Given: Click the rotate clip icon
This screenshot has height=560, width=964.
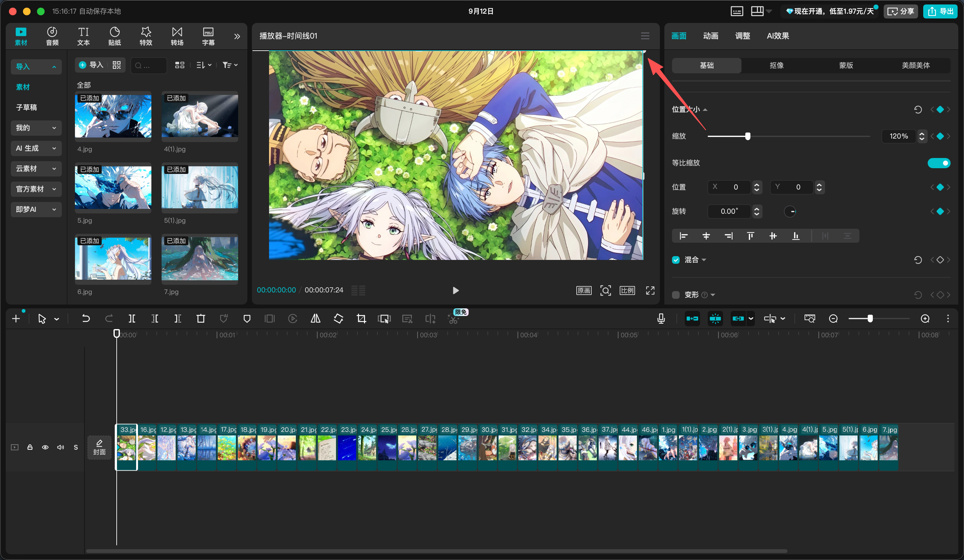Looking at the screenshot, I should point(339,319).
